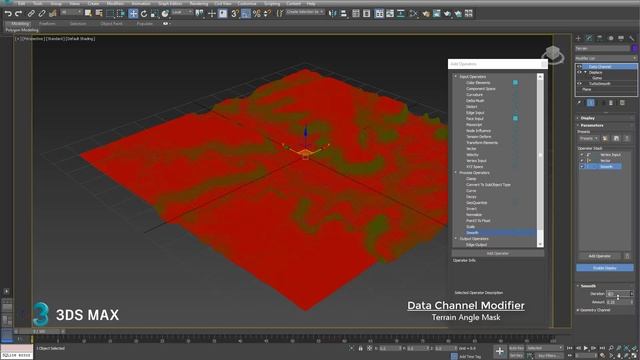640x360 pixels.
Task: Collapse Process Operators tree group
Action: pos(456,173)
